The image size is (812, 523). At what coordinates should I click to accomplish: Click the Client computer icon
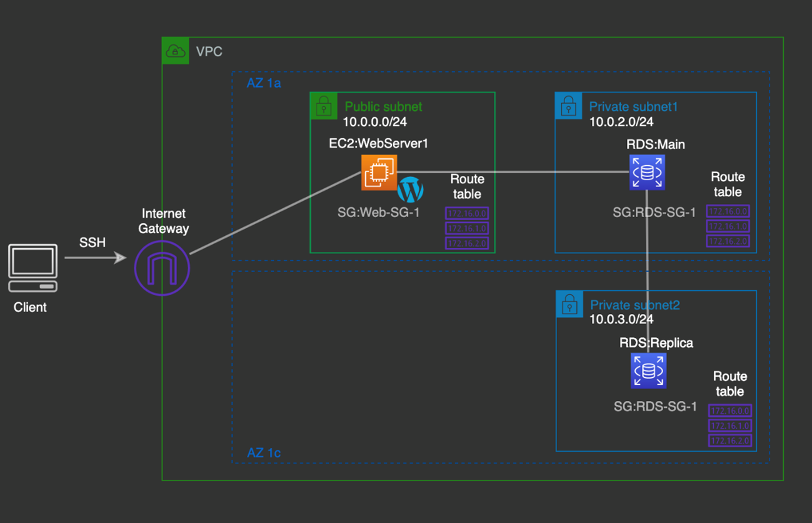coord(33,268)
